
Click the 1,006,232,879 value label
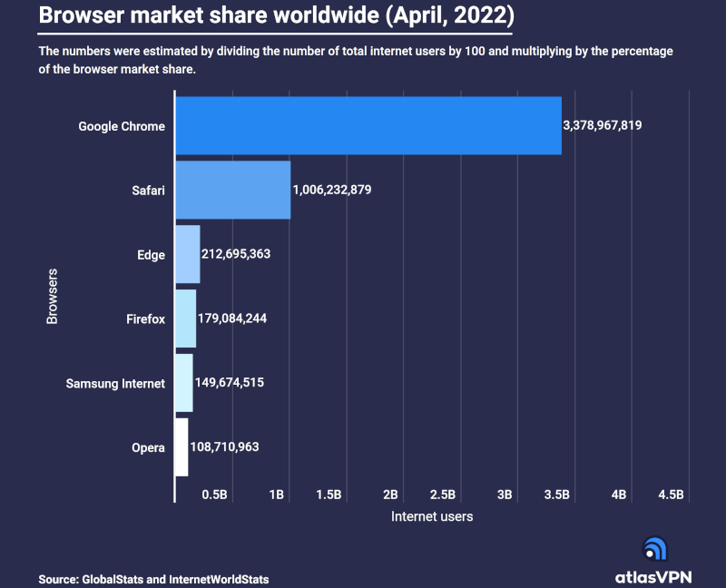tap(332, 190)
